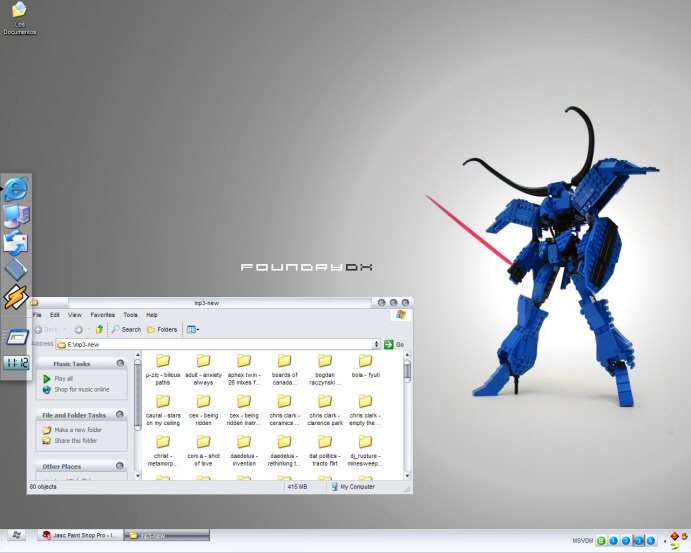Screen dimensions: 691x553
Task: Open the Favorites menu
Action: [x=102, y=315]
